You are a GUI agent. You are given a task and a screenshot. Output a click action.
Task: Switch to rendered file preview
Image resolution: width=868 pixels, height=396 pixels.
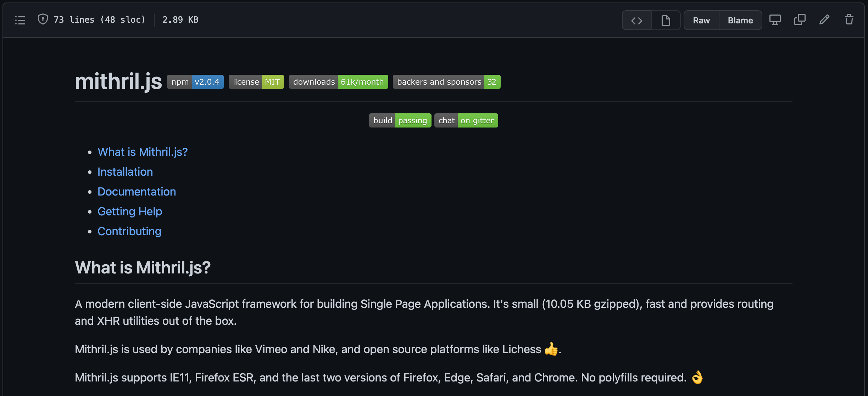click(x=666, y=21)
